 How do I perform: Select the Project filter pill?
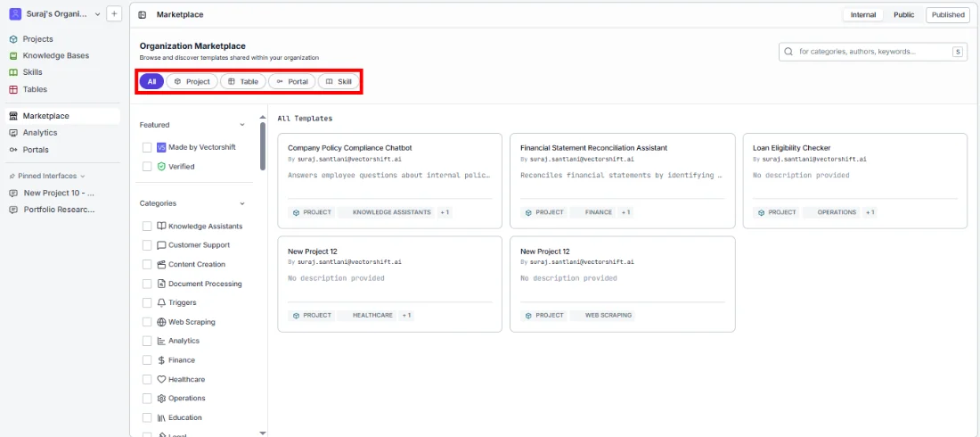point(192,81)
